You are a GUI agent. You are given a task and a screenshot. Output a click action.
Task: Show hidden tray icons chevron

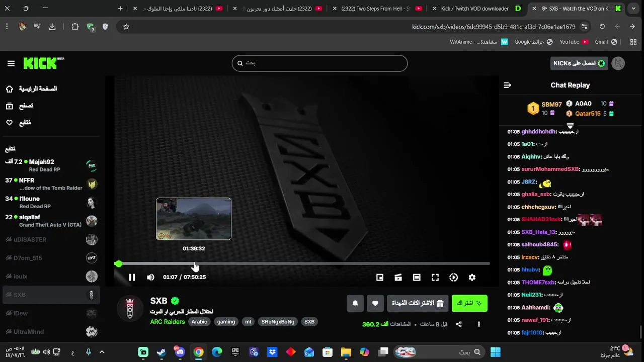coord(102,352)
